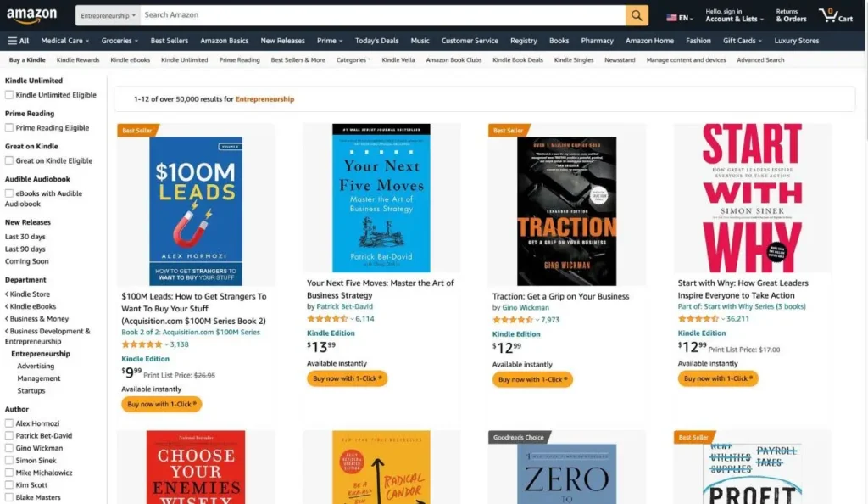Go to Kindle Book Deals tab

pos(517,60)
